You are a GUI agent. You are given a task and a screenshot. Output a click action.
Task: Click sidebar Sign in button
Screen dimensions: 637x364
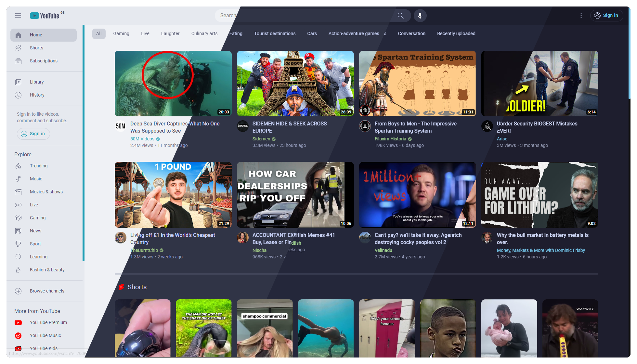33,134
